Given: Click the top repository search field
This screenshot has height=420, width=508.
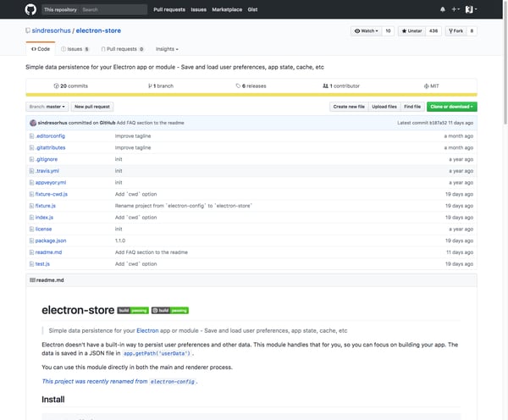Looking at the screenshot, I should coord(113,9).
